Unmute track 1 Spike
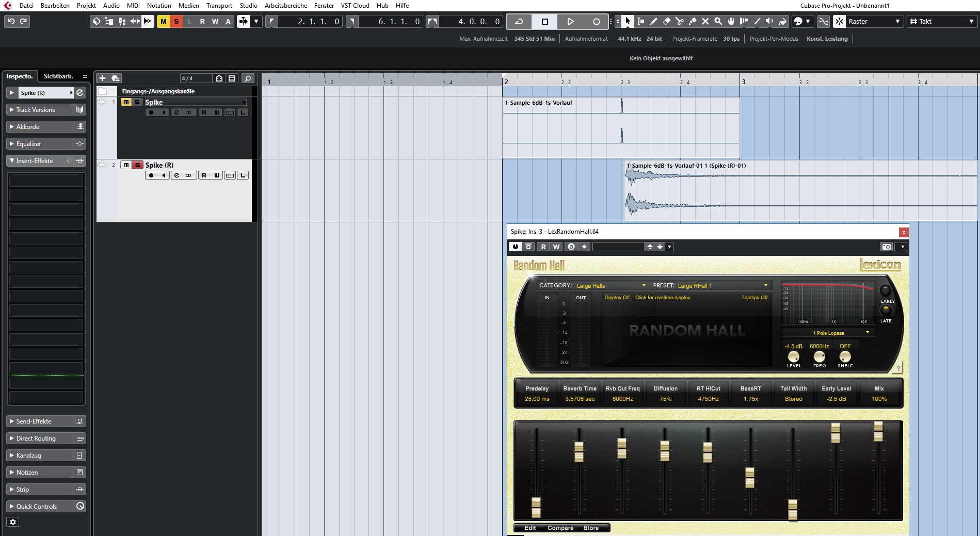This screenshot has width=980, height=536. pos(126,102)
